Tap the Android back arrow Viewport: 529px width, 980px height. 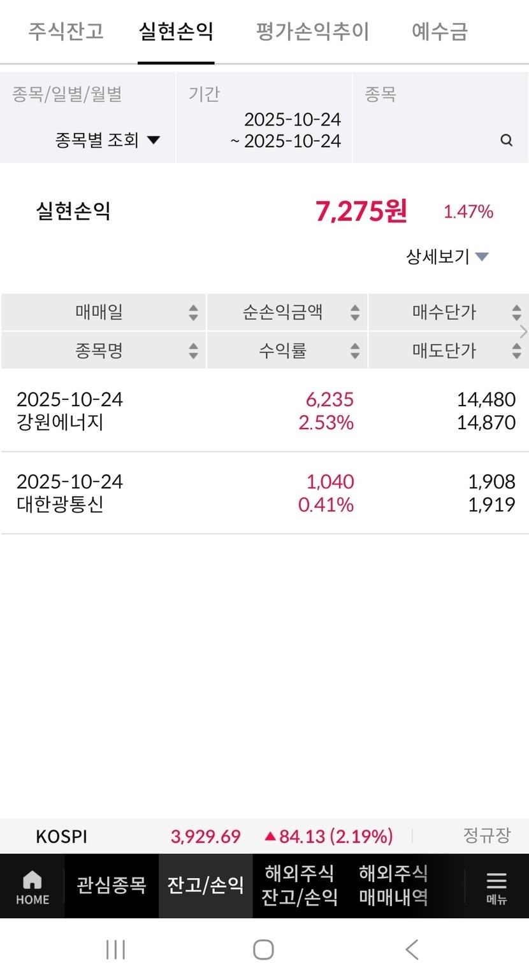pyautogui.click(x=412, y=949)
